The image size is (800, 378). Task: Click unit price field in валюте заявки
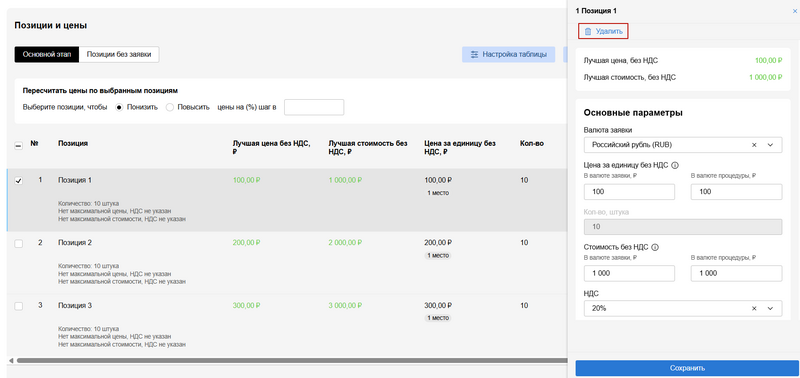point(629,192)
